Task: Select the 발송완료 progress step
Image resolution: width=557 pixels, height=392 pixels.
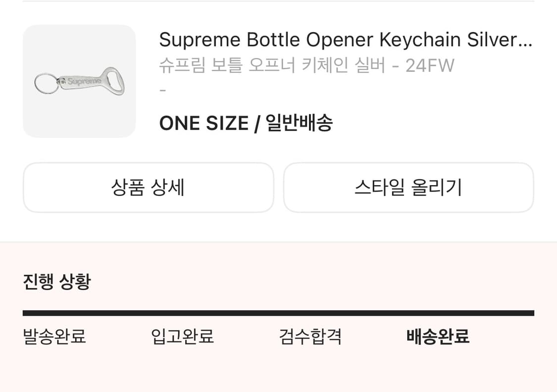Action: 54,337
